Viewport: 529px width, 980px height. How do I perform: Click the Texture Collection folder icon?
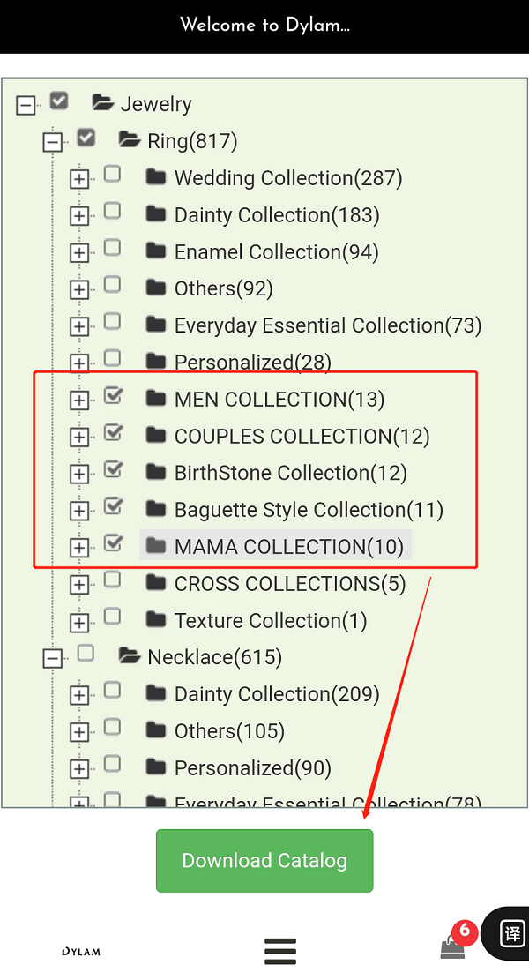[156, 620]
